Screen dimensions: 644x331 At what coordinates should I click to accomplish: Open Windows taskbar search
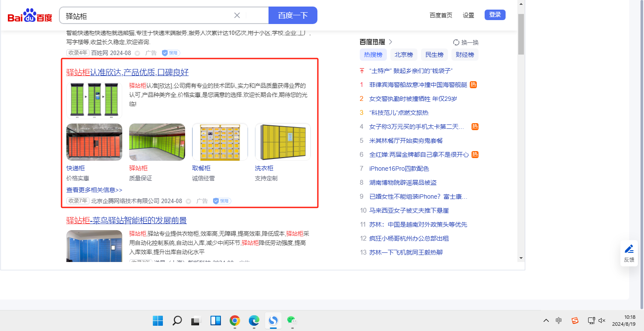(x=177, y=321)
